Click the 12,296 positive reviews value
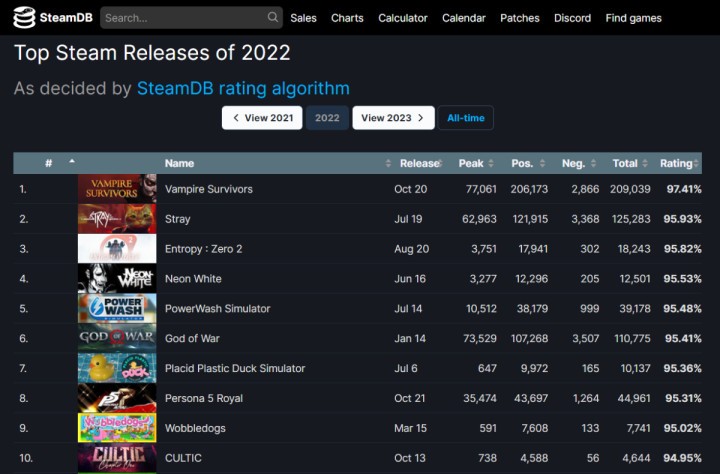This screenshot has width=720, height=474. [532, 279]
